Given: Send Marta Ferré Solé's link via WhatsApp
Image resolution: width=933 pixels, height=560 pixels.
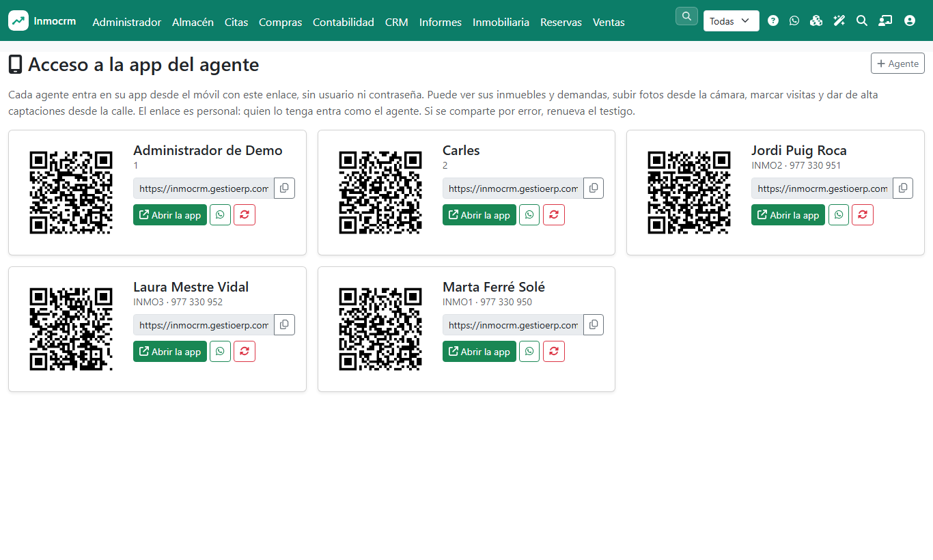Looking at the screenshot, I should click(x=529, y=352).
